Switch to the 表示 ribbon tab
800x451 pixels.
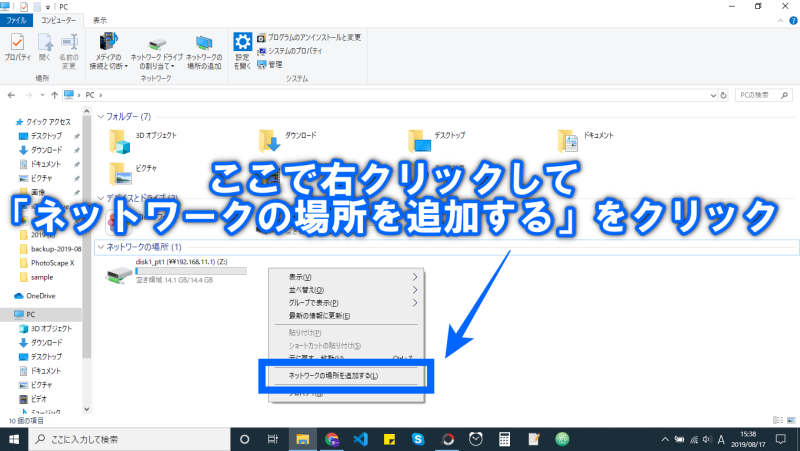(x=100, y=19)
